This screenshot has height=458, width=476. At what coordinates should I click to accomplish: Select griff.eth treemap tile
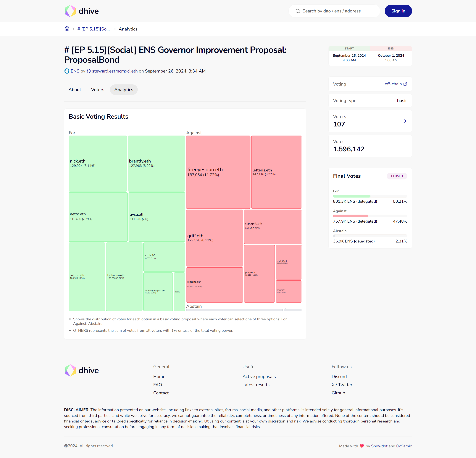click(214, 238)
